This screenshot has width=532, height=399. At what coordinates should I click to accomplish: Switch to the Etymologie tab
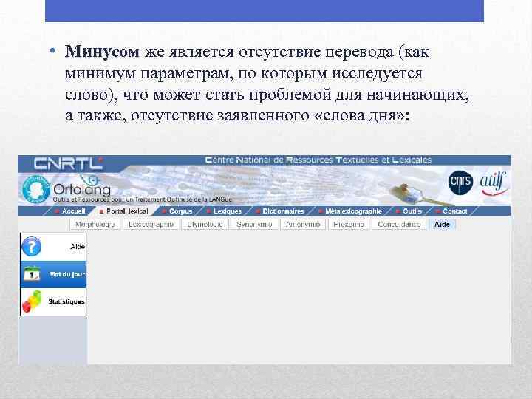205,225
